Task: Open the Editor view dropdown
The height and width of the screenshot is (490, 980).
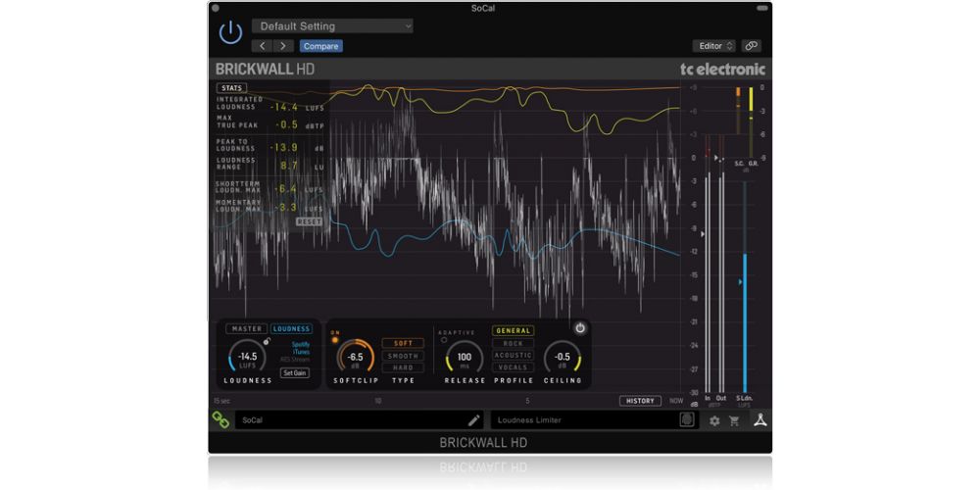Action: pyautogui.click(x=713, y=46)
